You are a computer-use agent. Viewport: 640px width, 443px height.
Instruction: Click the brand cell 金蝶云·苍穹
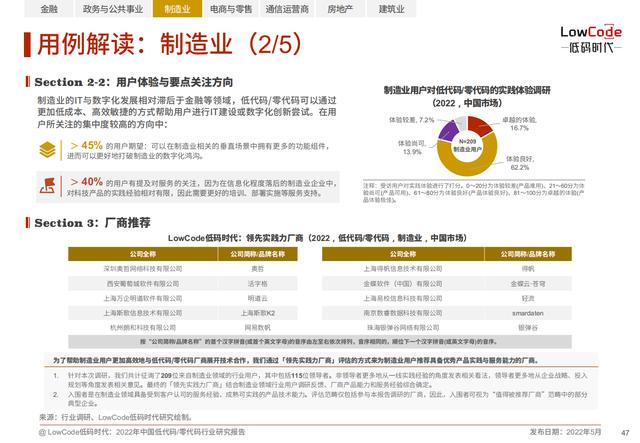528,283
